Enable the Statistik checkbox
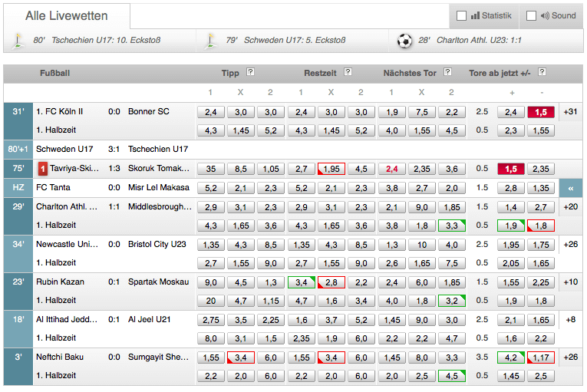The height and width of the screenshot is (392, 587). (461, 15)
